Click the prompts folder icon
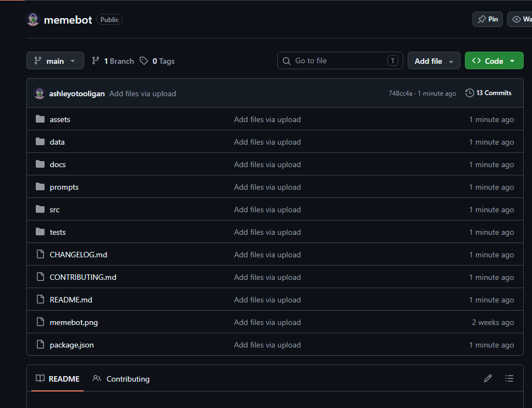The height and width of the screenshot is (408, 532). [40, 186]
